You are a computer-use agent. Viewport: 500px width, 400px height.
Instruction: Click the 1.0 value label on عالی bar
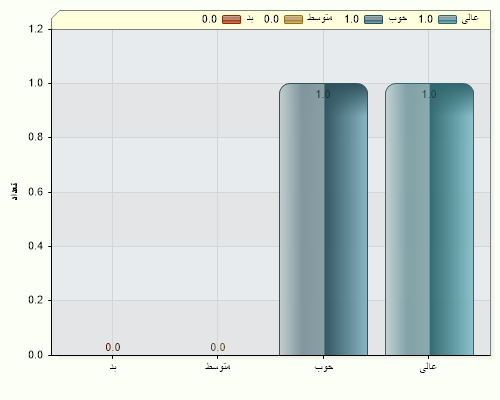[429, 95]
